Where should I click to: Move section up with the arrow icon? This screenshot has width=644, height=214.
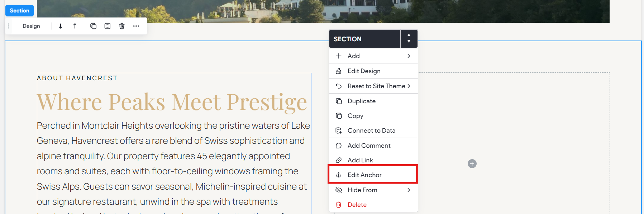tap(75, 26)
